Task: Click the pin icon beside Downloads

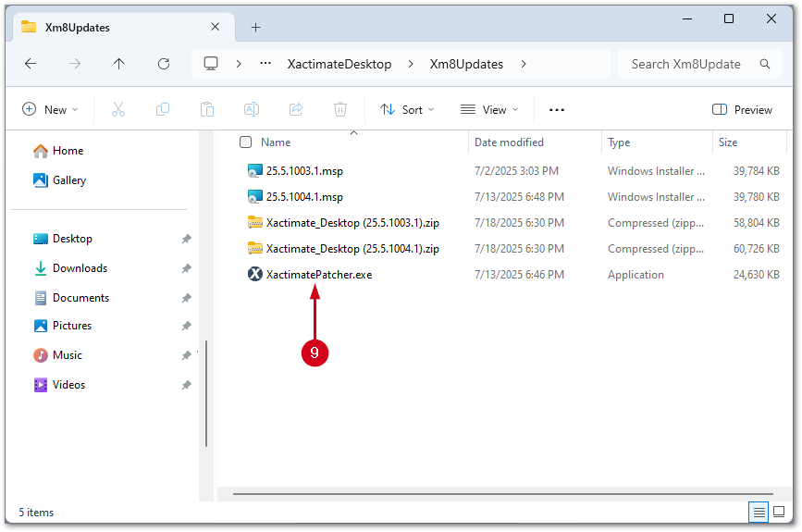Action: coord(186,268)
